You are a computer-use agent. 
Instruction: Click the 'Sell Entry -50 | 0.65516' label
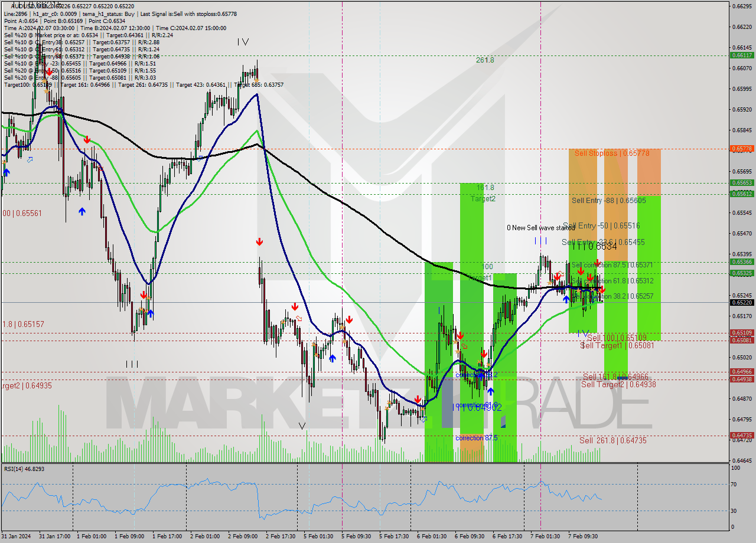(x=601, y=226)
